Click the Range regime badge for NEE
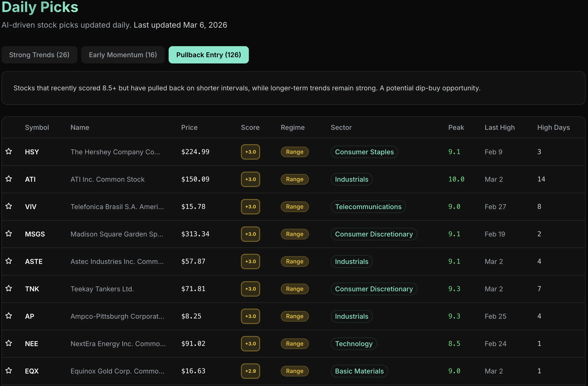This screenshot has height=386, width=588. coord(295,344)
